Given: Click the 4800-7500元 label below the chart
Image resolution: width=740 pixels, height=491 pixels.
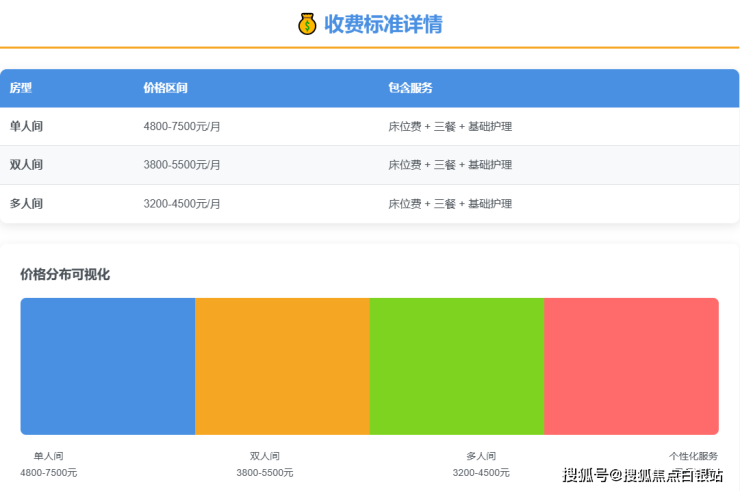Looking at the screenshot, I should pyautogui.click(x=48, y=473).
